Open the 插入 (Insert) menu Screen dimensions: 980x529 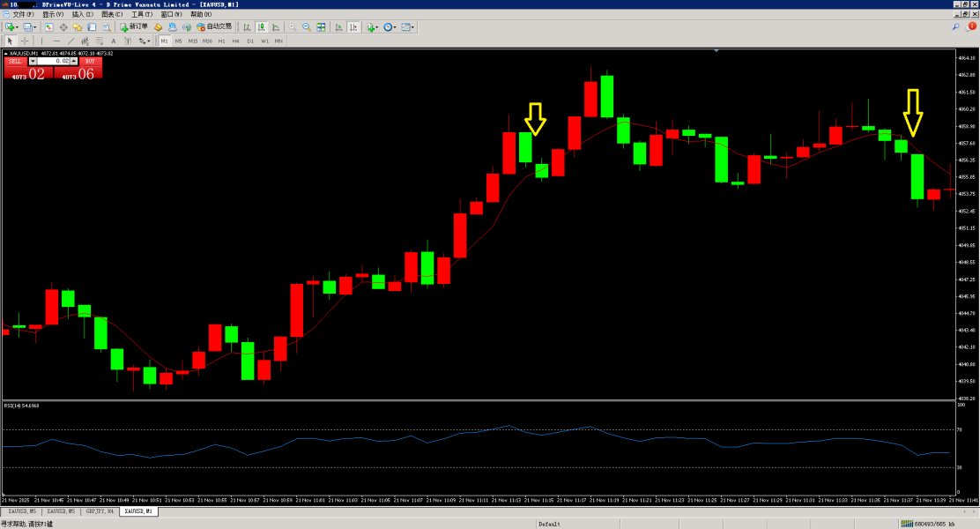tap(83, 14)
